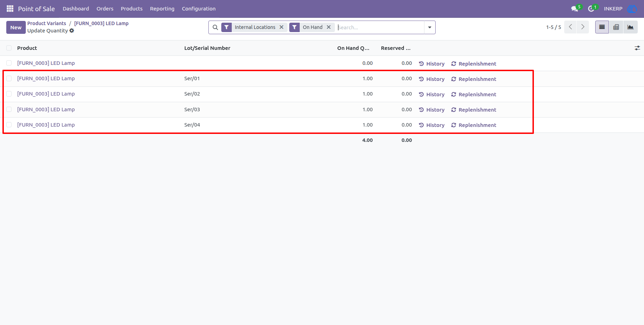Open the Configuration menu
Image resolution: width=644 pixels, height=325 pixels.
(x=199, y=9)
